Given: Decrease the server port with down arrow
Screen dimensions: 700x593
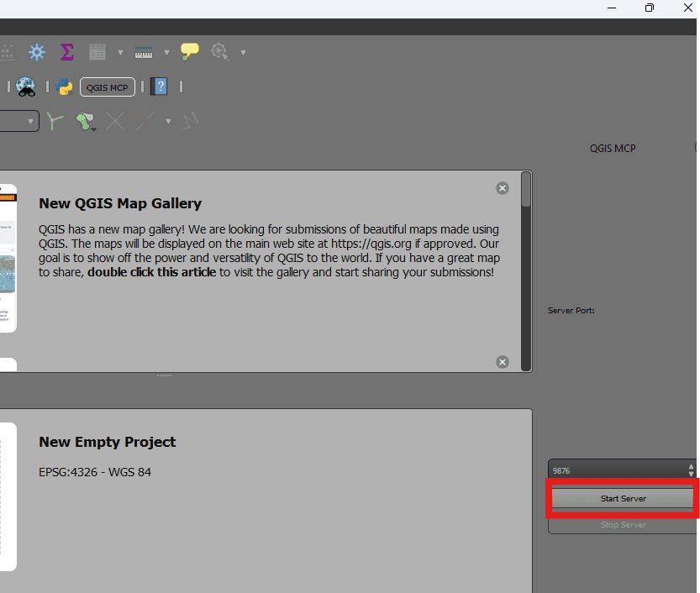Looking at the screenshot, I should point(691,474).
